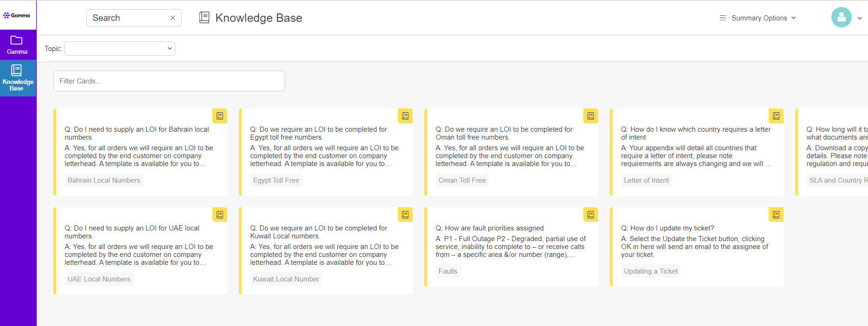The image size is (868, 326).
Task: Click the 'Your appendix will detail' answer text
Action: [696, 156]
